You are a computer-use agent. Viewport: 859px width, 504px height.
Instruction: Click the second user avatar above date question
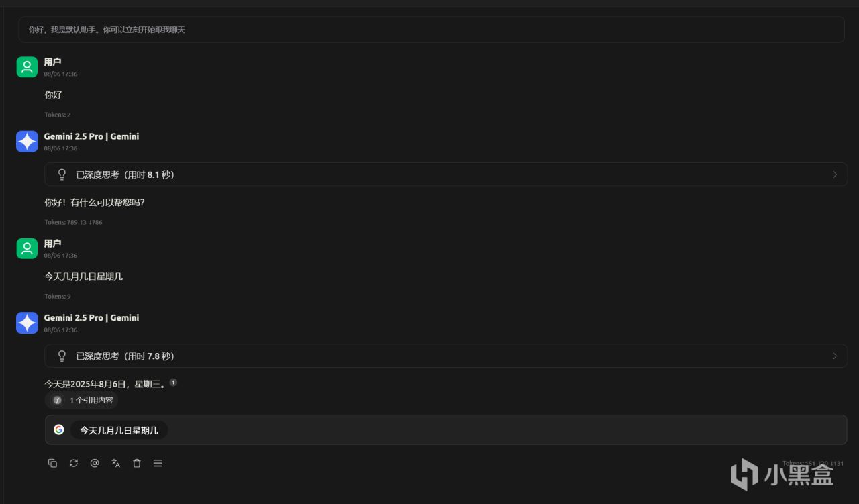pos(27,248)
